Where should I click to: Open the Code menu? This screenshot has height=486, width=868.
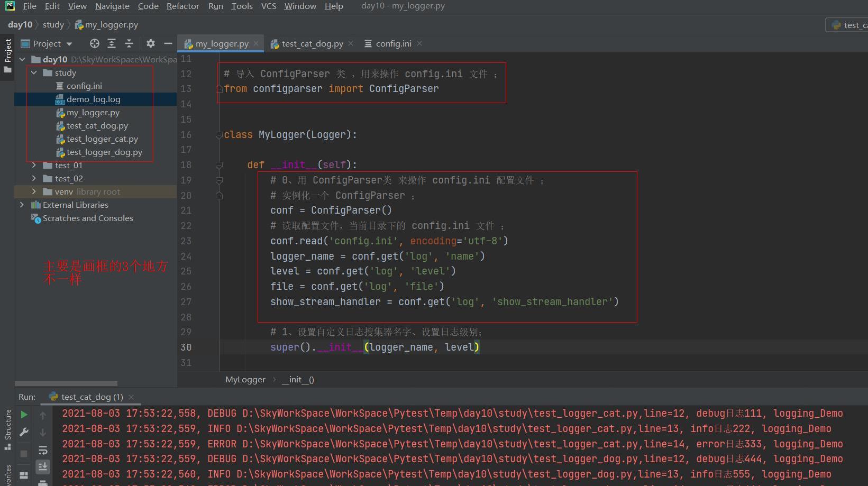tap(148, 6)
